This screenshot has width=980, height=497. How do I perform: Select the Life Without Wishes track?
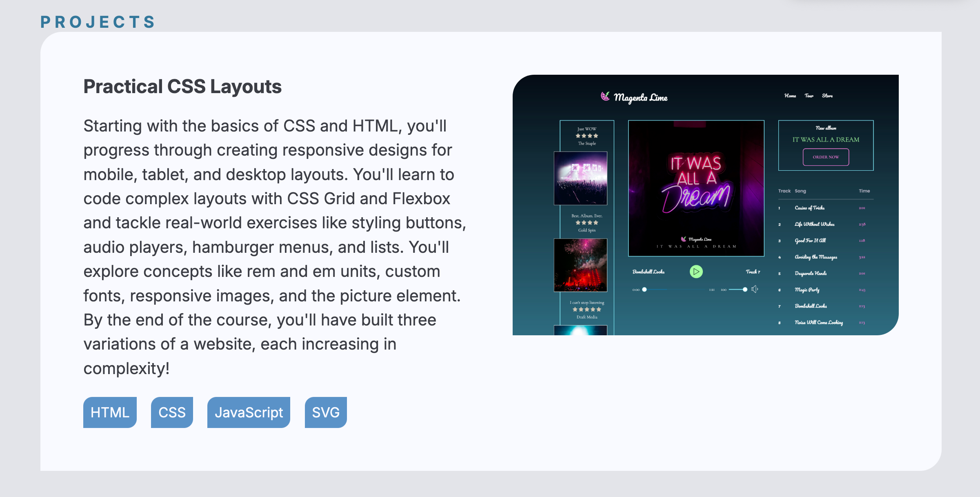point(814,224)
